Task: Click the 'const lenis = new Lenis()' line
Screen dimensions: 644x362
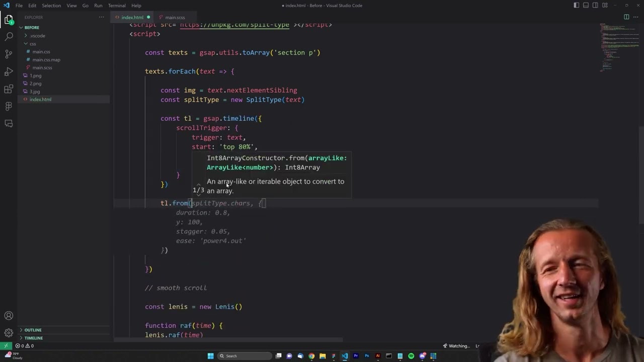Action: tap(194, 307)
